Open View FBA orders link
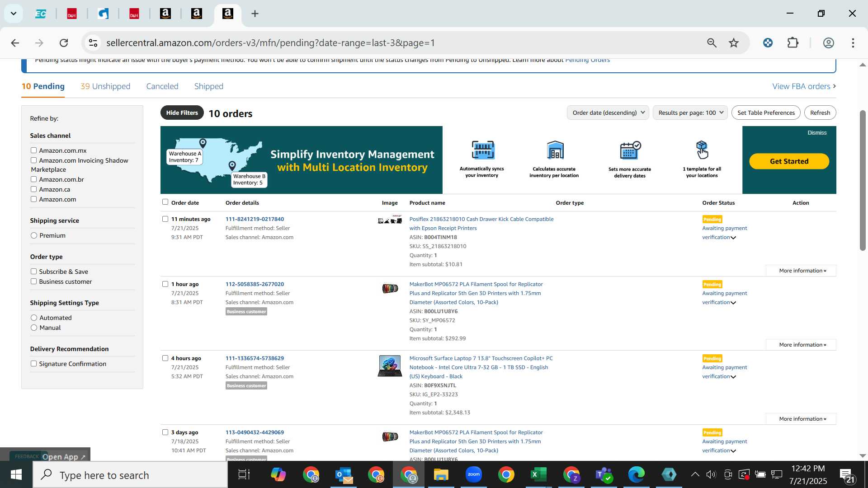The height and width of the screenshot is (488, 868). tap(804, 86)
